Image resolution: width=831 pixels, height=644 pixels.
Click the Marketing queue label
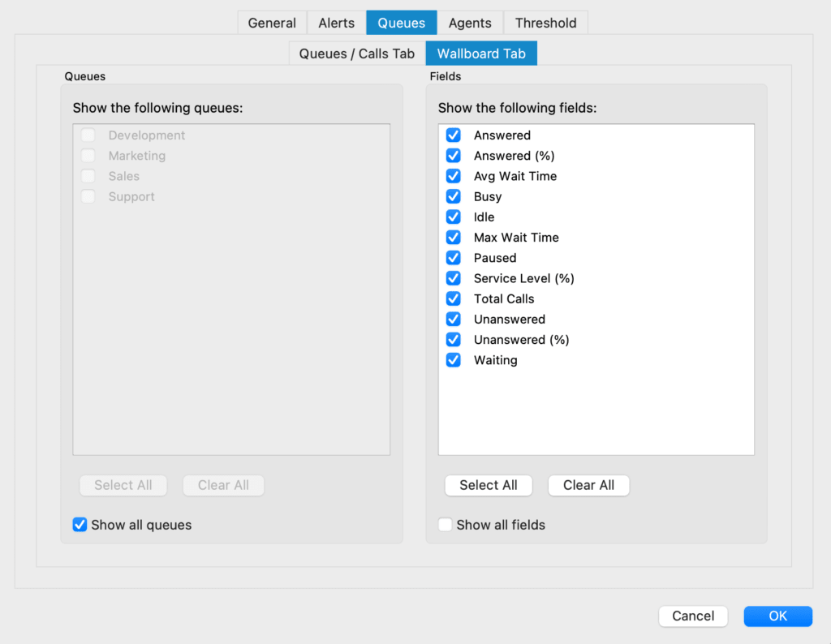click(x=136, y=156)
